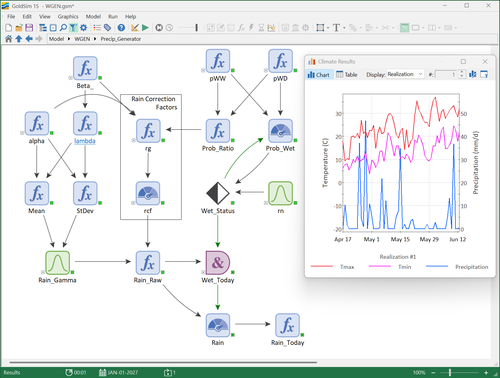Open the Display Realization dropdown

pyautogui.click(x=405, y=74)
